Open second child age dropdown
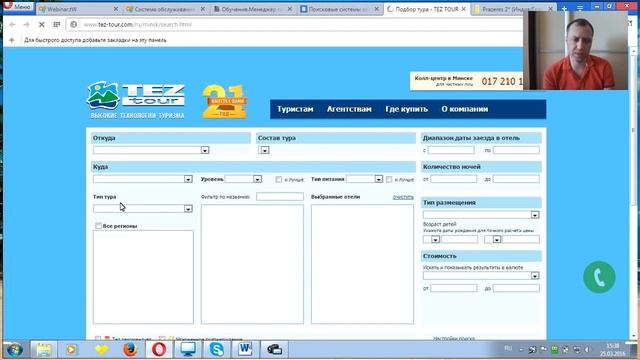The width and height of the screenshot is (640, 360). point(492,239)
